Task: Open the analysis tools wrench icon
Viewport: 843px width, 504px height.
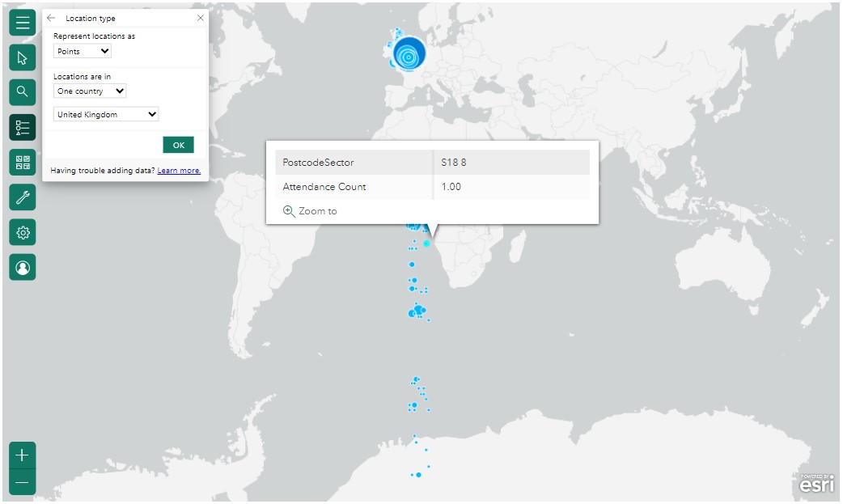Action: pyautogui.click(x=22, y=197)
